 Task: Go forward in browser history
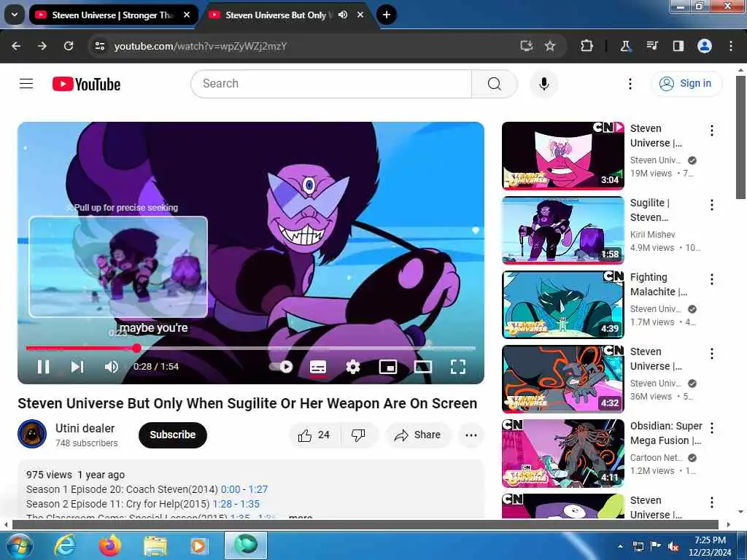(42, 46)
